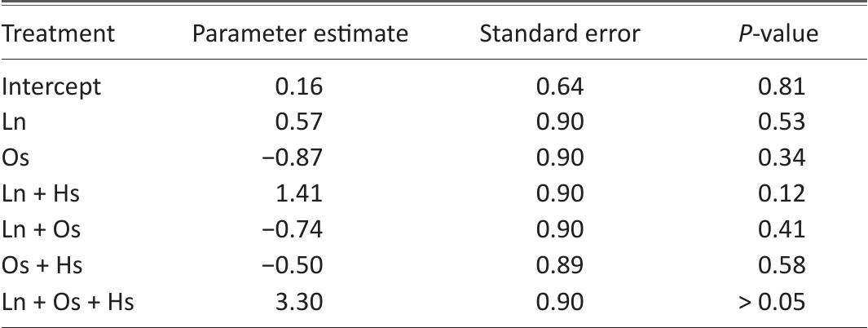Click the Standard error column header
Viewport: 868px width, 328px height.
[560, 33]
